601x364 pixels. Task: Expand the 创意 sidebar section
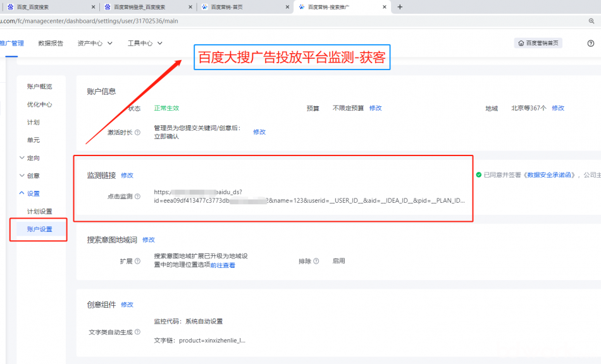30,176
